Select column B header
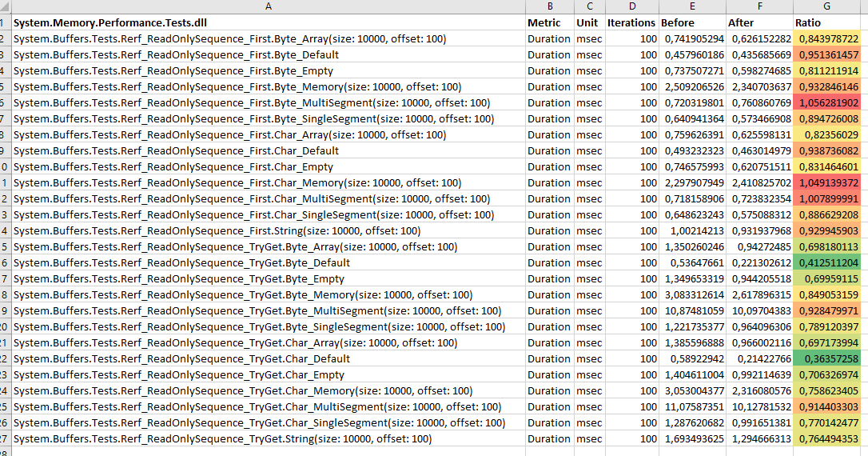The image size is (868, 456). tap(550, 6)
